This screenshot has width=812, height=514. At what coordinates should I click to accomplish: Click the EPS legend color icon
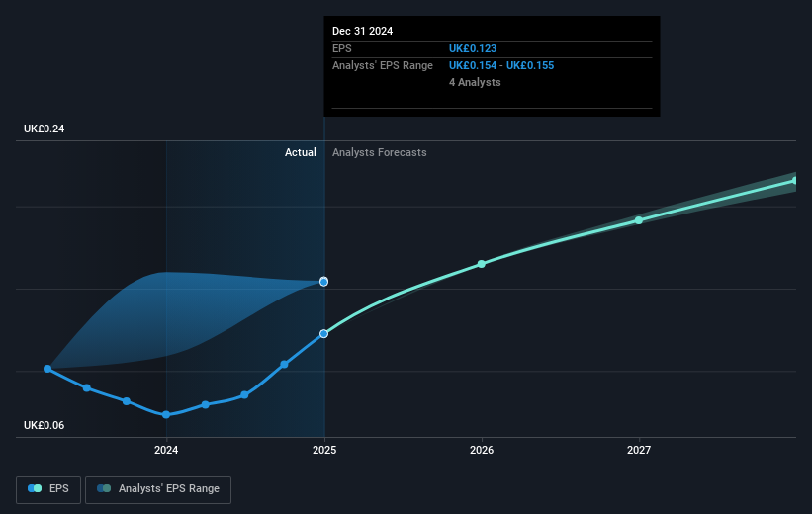pyautogui.click(x=35, y=488)
